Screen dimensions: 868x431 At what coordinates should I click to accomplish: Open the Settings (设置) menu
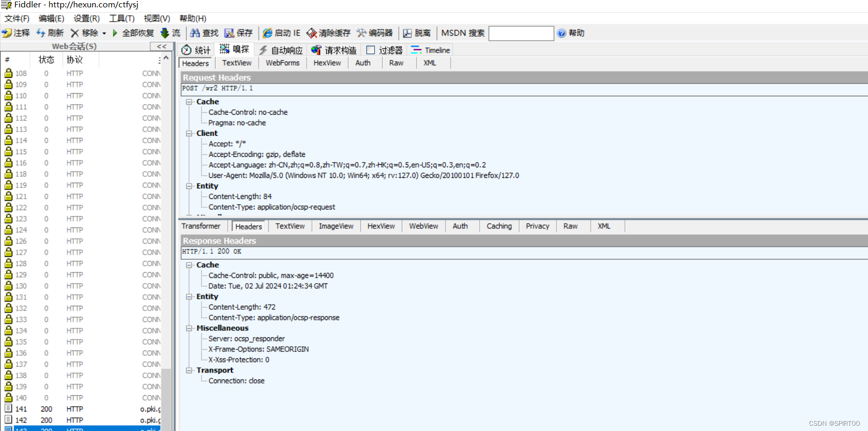point(86,18)
